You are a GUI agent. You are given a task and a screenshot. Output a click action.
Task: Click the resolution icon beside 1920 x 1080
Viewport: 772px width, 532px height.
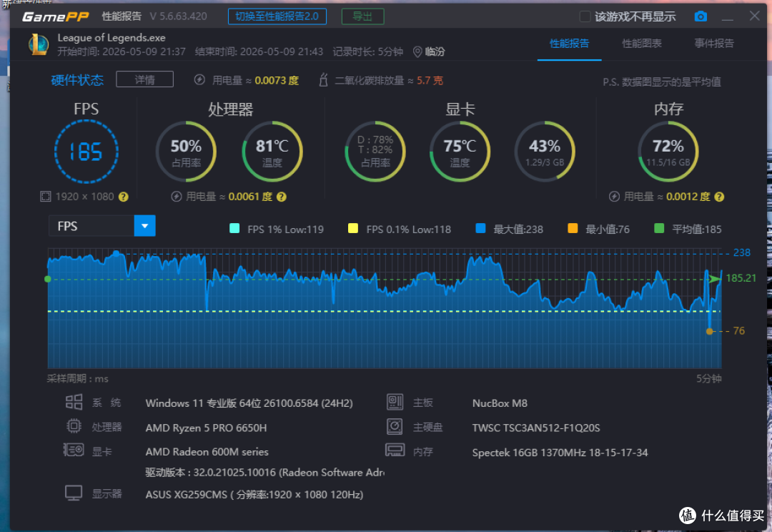[45, 197]
